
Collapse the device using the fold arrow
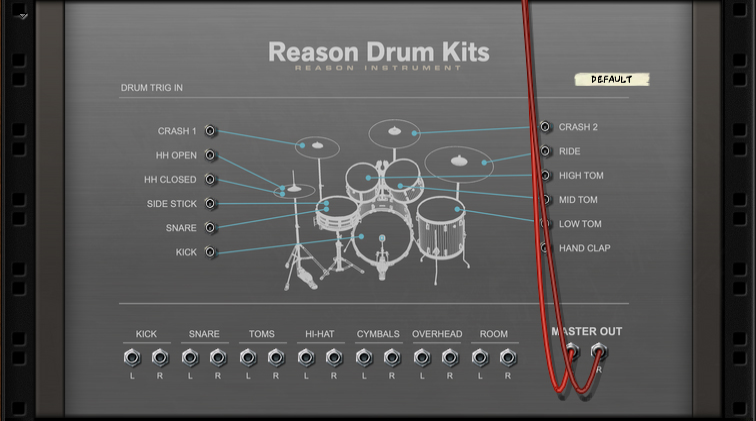point(24,16)
